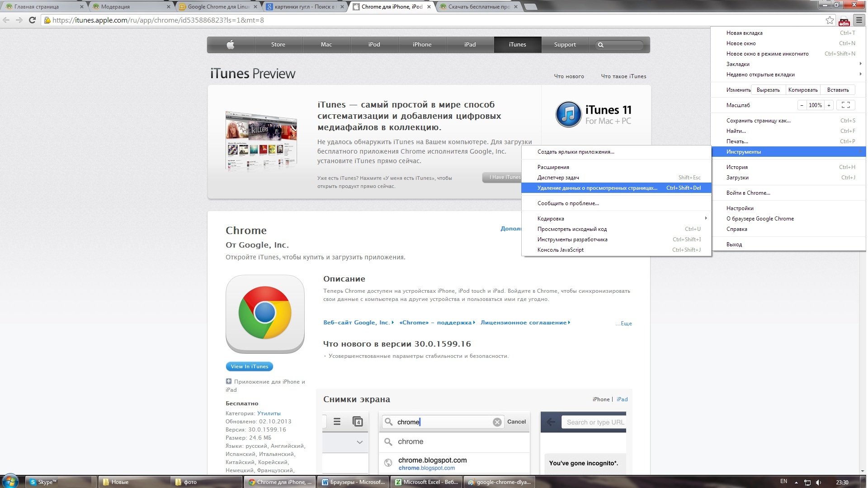Click the 'I Have iTunes' button
Screen dimensions: 868x488
503,177
